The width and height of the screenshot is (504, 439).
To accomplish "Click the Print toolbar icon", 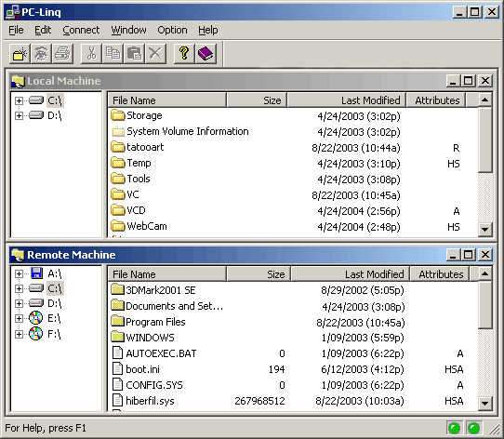I will (62, 53).
